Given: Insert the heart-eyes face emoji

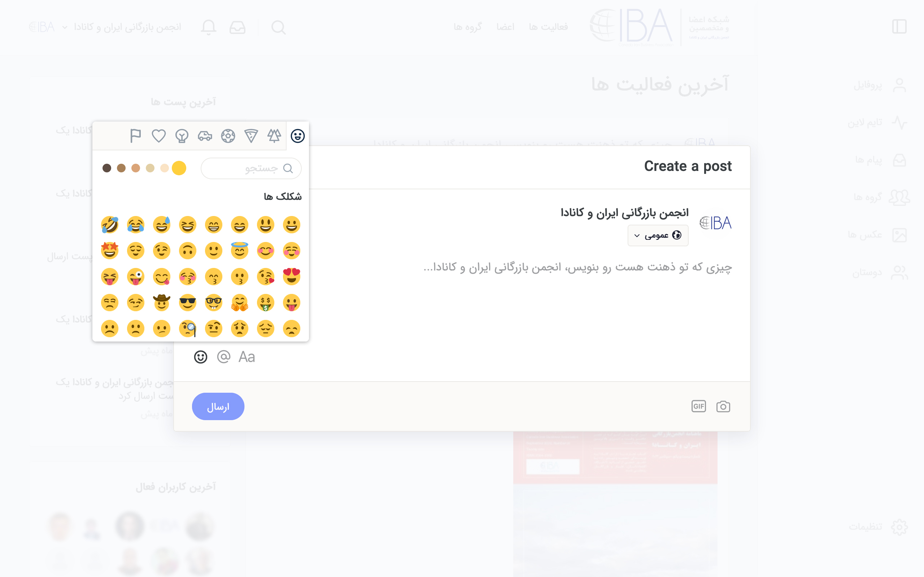Looking at the screenshot, I should 291,277.
